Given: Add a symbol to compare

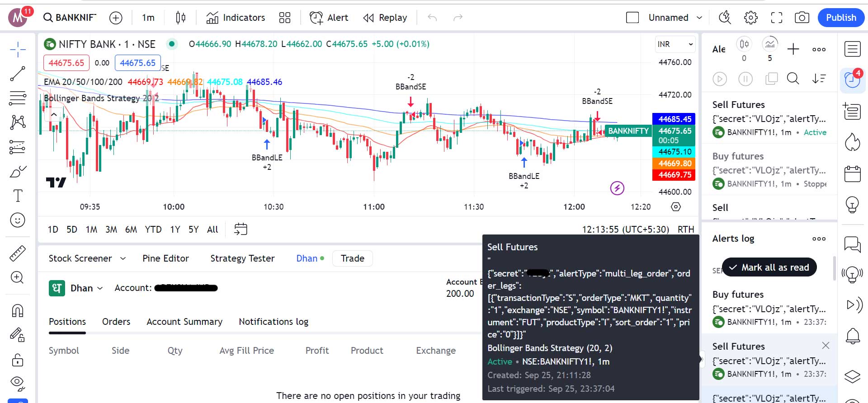Looking at the screenshot, I should point(116,18).
